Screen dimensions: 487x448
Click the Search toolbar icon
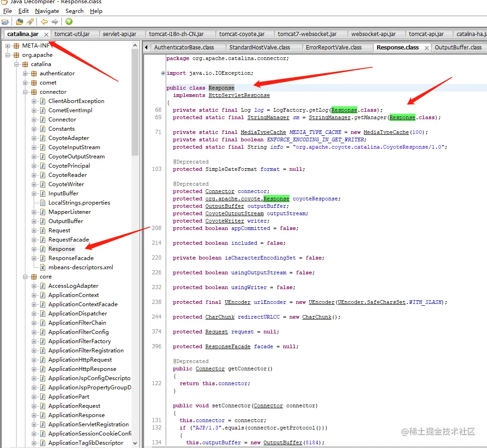[30, 22]
